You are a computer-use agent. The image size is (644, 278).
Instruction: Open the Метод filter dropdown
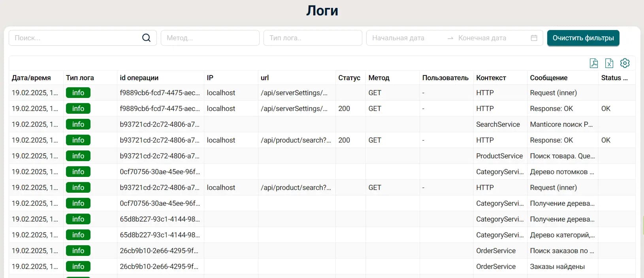tap(210, 38)
